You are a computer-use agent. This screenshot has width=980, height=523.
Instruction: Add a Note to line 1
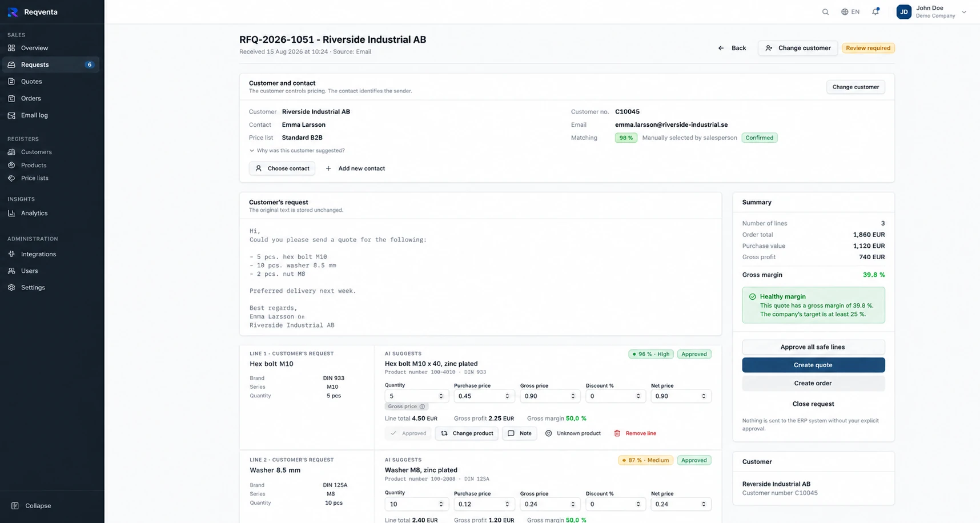click(520, 433)
